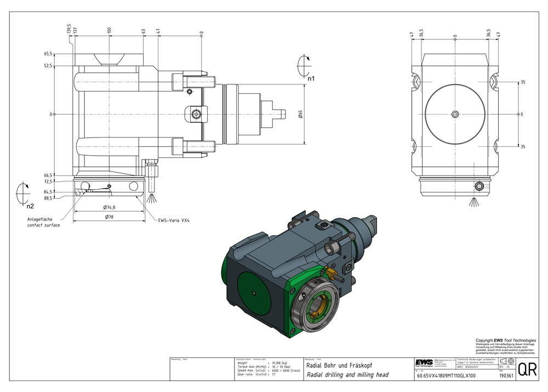This screenshot has width=548, height=392.
Task: Click the 84,5 vertical dimension
Action: click(48, 192)
